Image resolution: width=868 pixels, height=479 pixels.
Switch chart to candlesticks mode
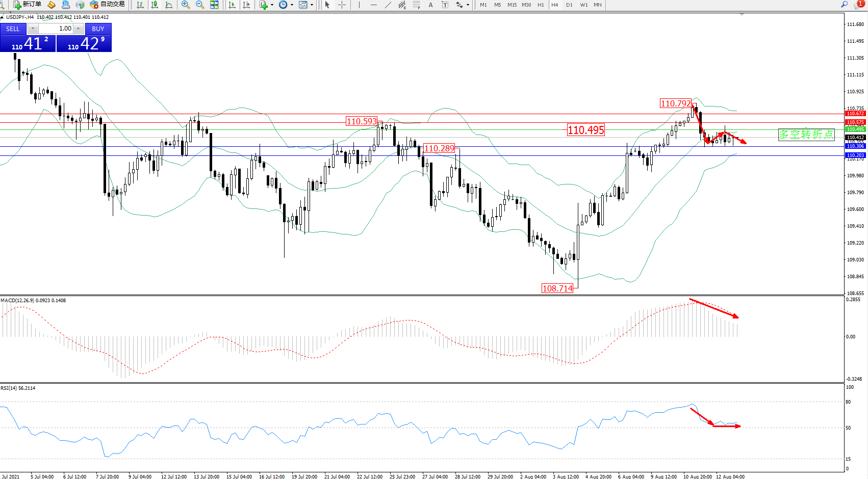coord(155,5)
